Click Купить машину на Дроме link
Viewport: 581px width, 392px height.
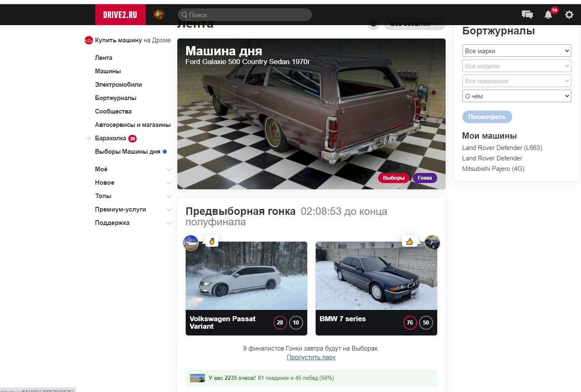(x=133, y=40)
